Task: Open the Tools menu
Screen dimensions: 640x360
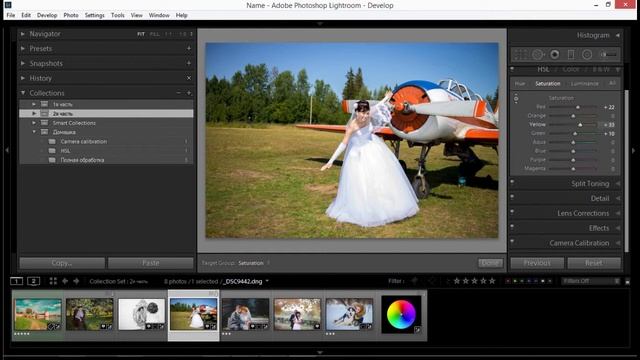Action: click(x=118, y=15)
